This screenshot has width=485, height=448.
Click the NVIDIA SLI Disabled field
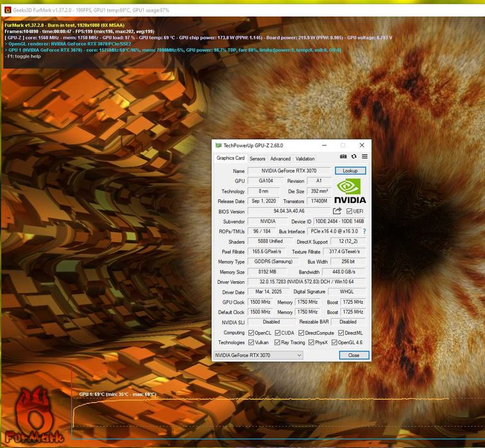point(271,322)
